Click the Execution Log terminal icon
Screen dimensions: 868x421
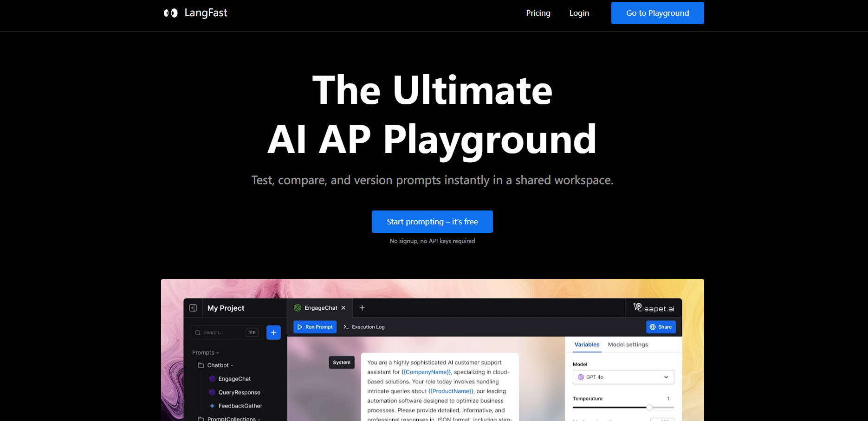(346, 327)
